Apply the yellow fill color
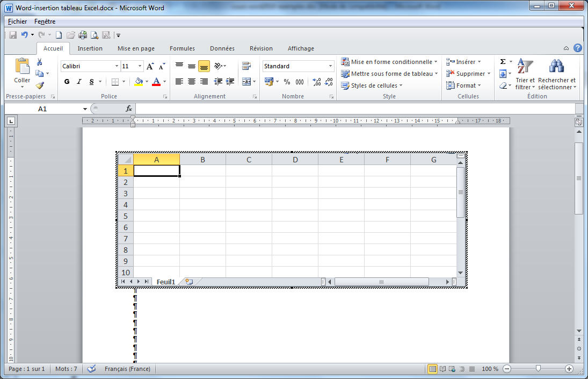 pyautogui.click(x=139, y=81)
